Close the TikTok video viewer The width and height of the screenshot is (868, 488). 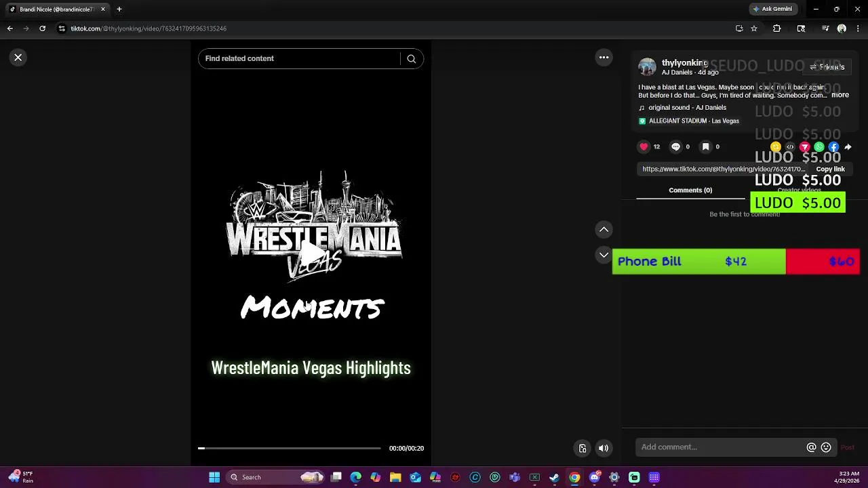click(18, 58)
